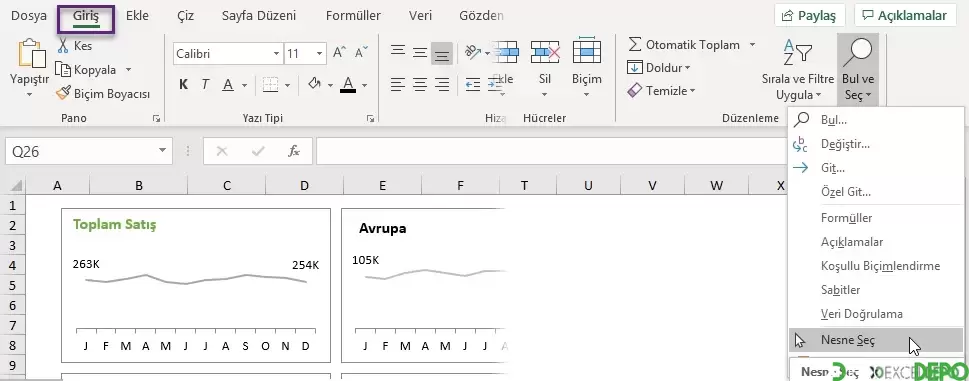Decrease the indent
Screen dimensions: 969x381
click(473, 85)
